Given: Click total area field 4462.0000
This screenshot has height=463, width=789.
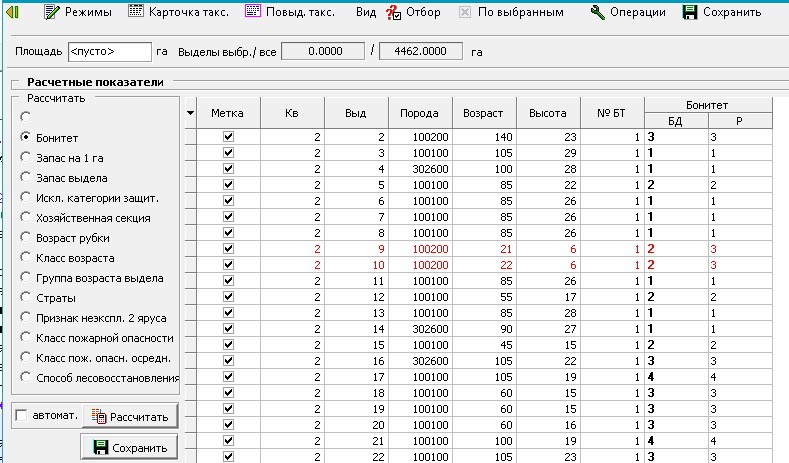Looking at the screenshot, I should click(x=421, y=51).
